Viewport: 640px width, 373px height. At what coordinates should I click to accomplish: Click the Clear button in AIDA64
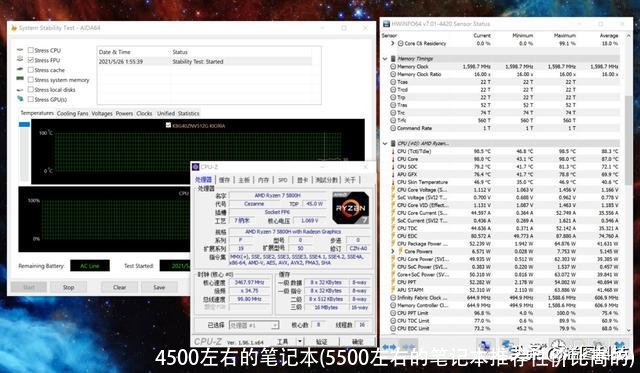pos(119,287)
